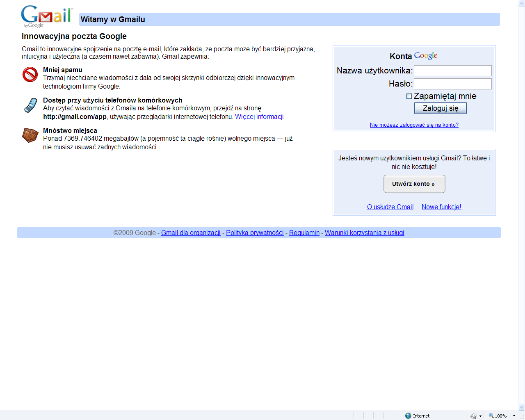This screenshot has width=525, height=420.
Task: Click the Gmail logo
Action: 47,16
